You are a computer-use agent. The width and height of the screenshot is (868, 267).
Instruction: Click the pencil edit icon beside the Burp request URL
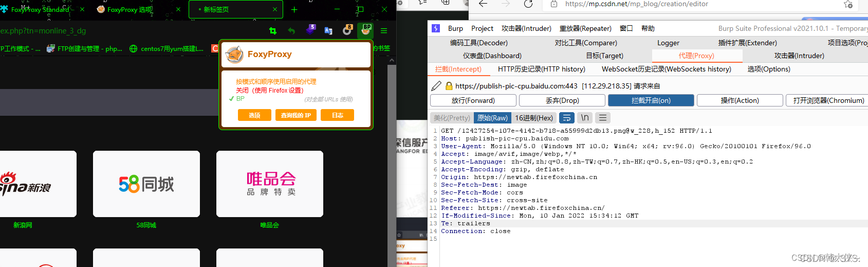pyautogui.click(x=436, y=86)
